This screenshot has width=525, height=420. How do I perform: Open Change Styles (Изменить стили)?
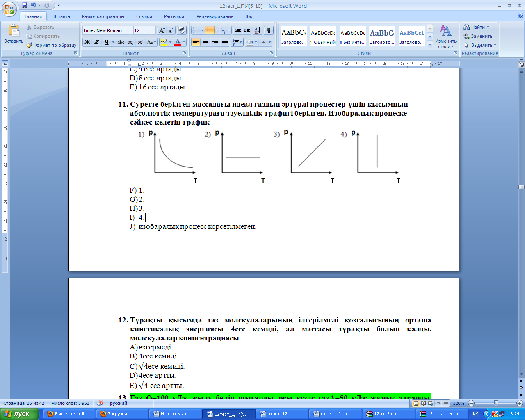[446, 36]
